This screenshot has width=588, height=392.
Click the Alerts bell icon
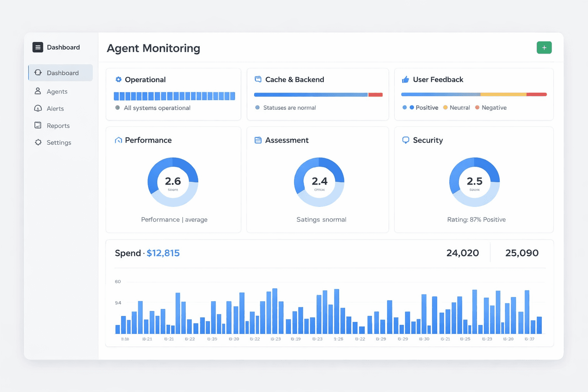coord(38,108)
